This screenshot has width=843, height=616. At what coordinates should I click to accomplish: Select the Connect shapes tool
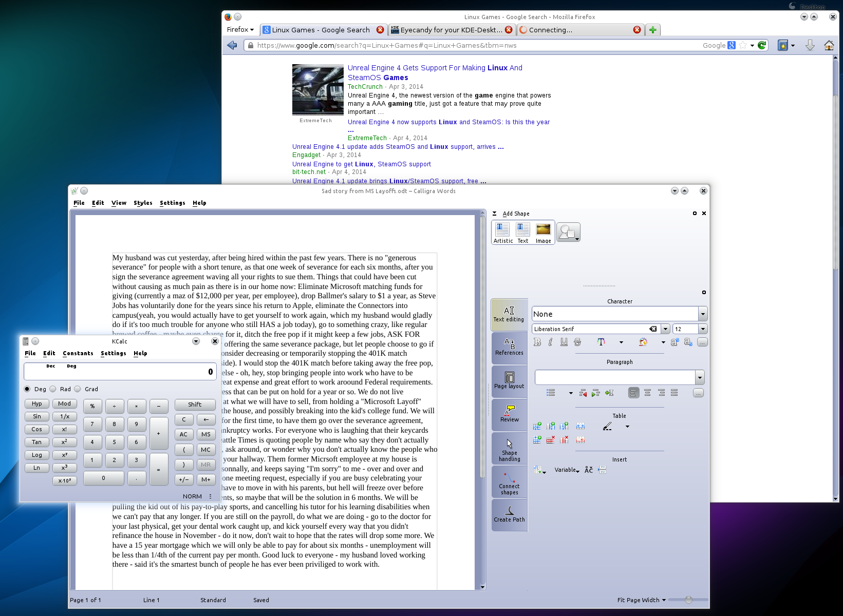click(509, 482)
